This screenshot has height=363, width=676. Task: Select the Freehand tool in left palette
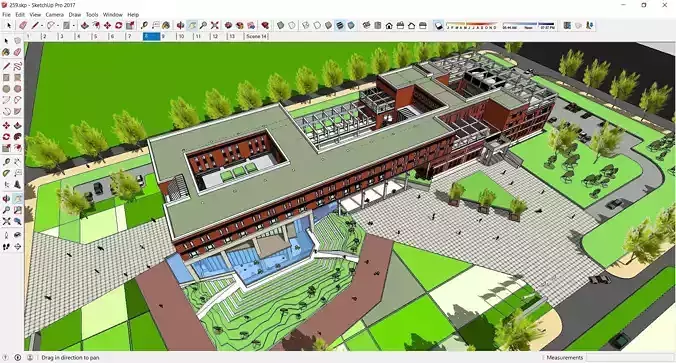(x=17, y=66)
